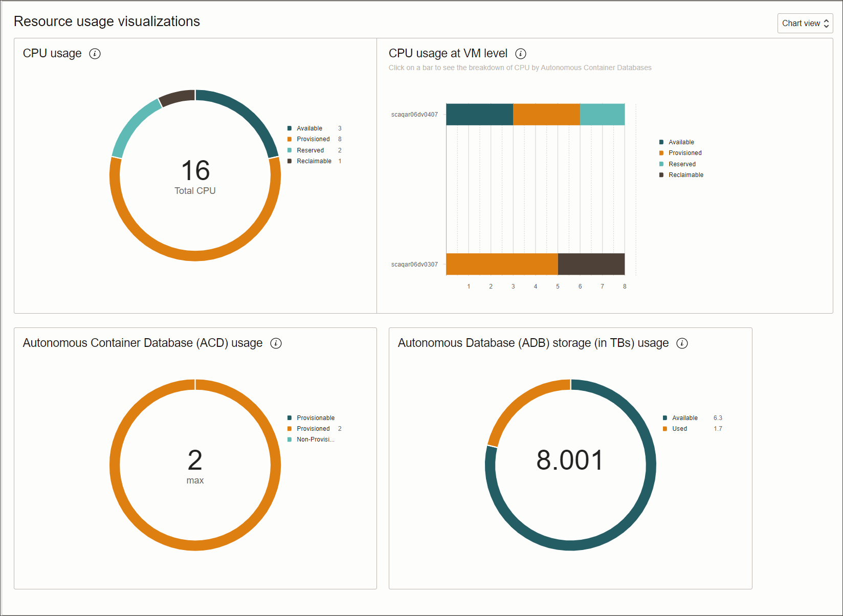843x616 pixels.
Task: Click Reclaimable swatch in CPU usage legend
Action: click(x=290, y=161)
